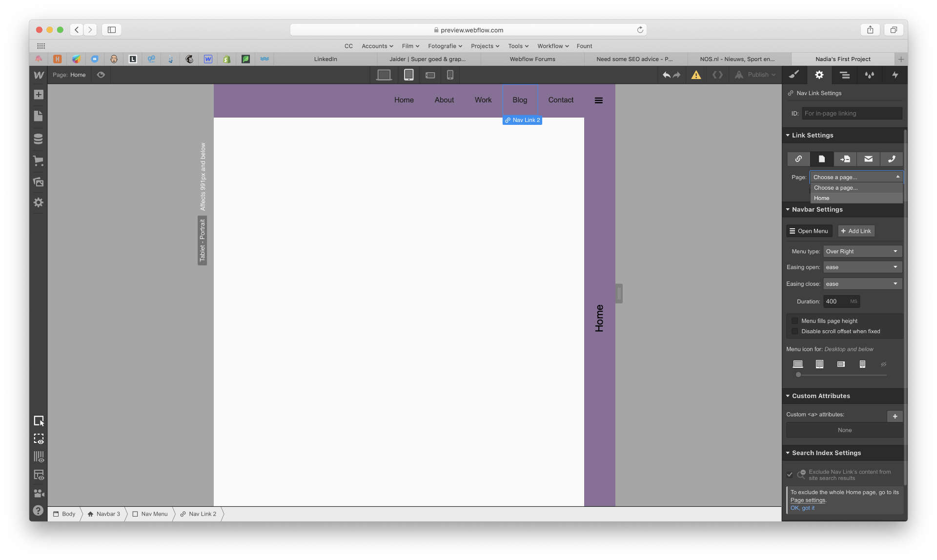
Task: Open the Pages panel
Action: pos(39,116)
